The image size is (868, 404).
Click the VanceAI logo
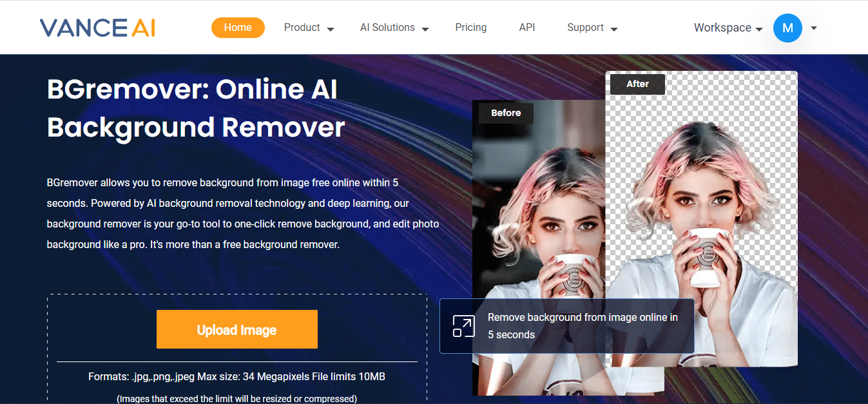coord(97,27)
